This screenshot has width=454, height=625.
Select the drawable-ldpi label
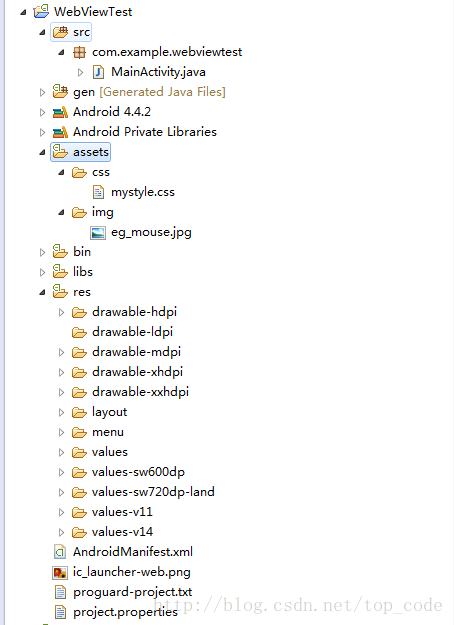click(132, 332)
